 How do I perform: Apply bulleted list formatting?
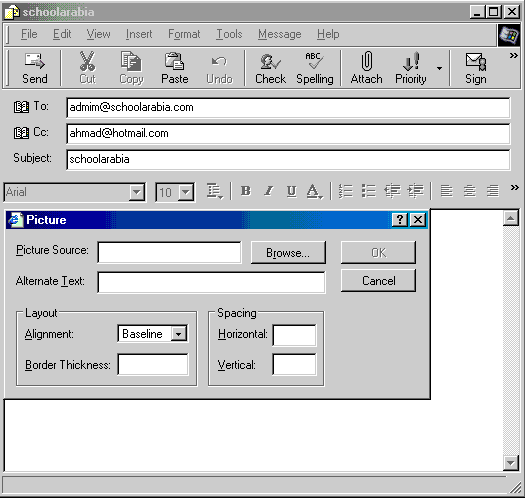tap(369, 192)
